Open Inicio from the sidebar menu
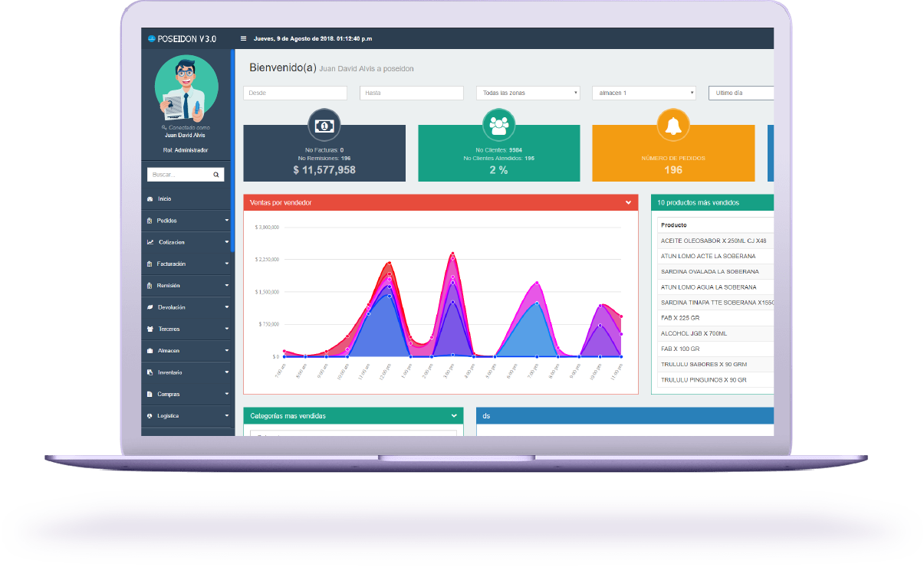 point(164,199)
